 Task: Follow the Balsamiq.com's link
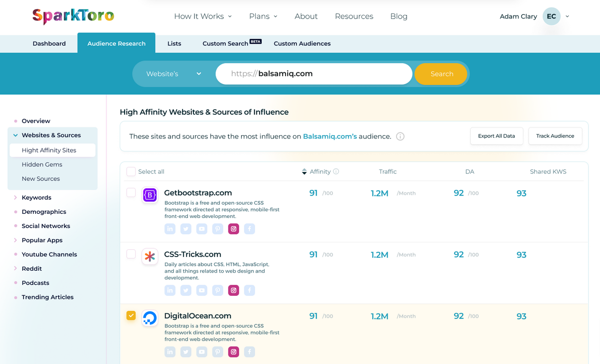click(x=330, y=136)
